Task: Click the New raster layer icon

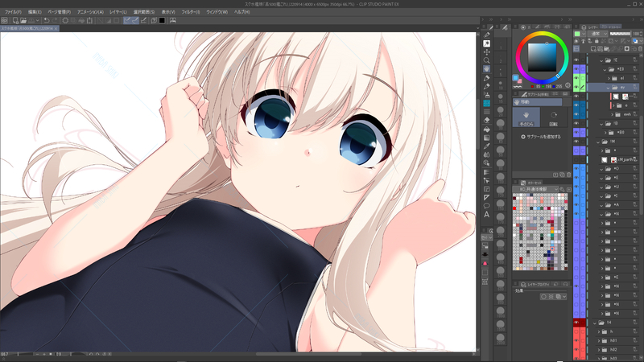Action: tap(593, 48)
